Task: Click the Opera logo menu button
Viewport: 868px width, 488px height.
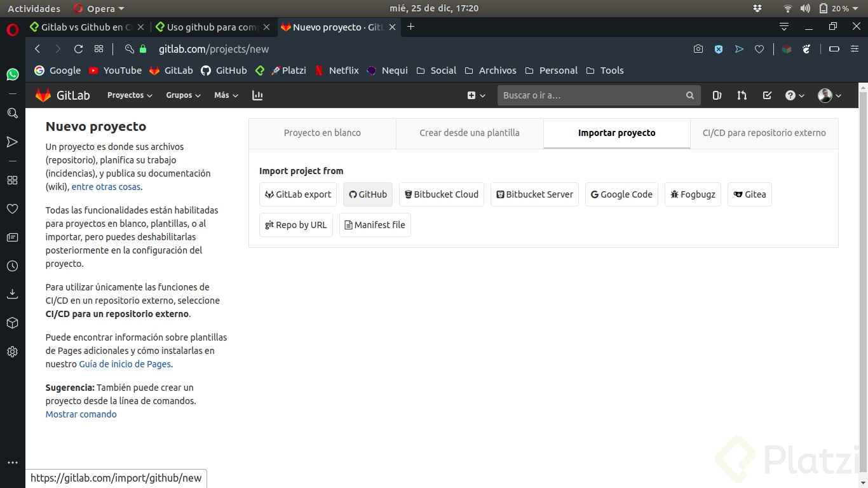Action: click(x=12, y=29)
